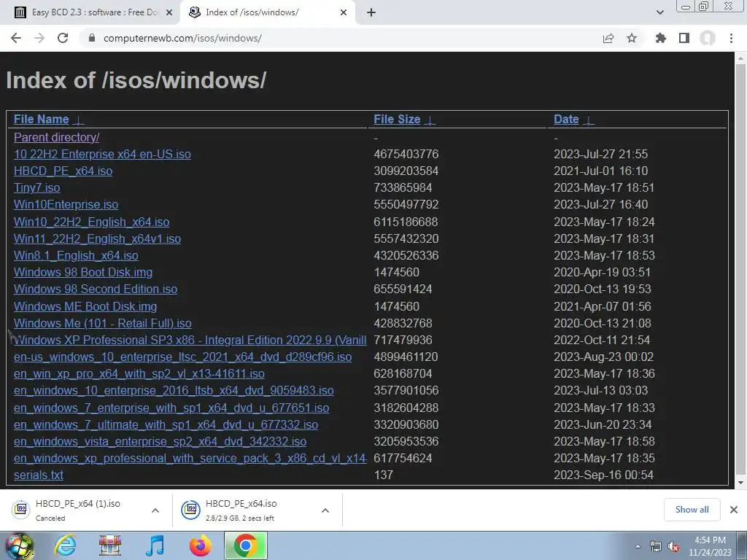Show hidden system tray icons

coord(638,547)
